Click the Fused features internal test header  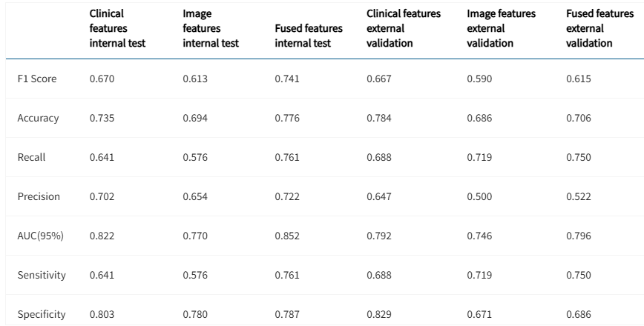[309, 36]
